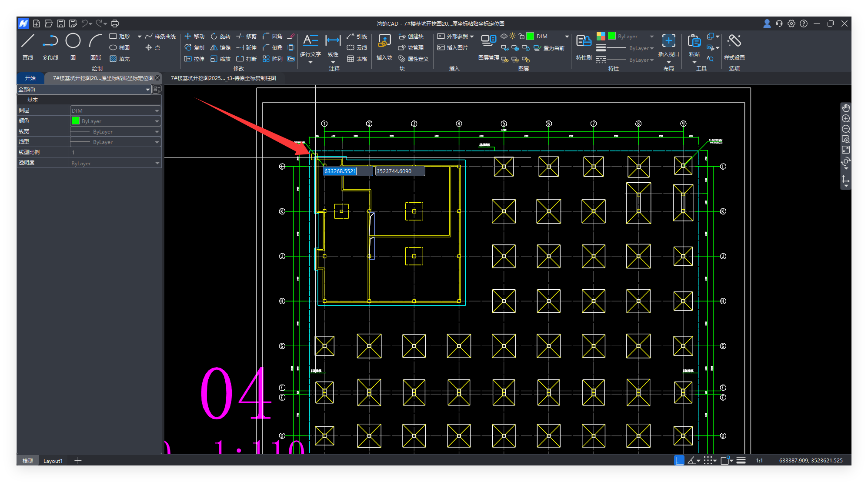
Task: Click the green ByLayer color swatch in 颜色 row
Action: click(76, 121)
